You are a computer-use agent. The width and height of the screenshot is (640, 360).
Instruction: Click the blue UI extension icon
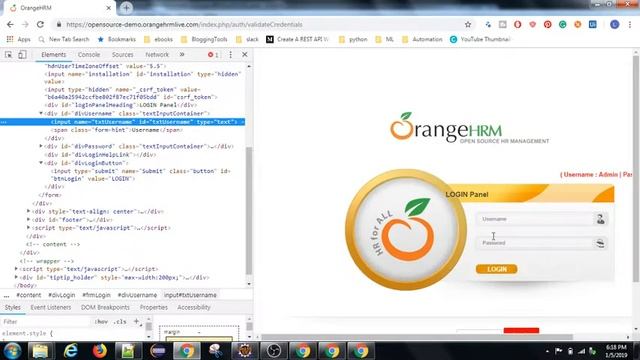[593, 24]
